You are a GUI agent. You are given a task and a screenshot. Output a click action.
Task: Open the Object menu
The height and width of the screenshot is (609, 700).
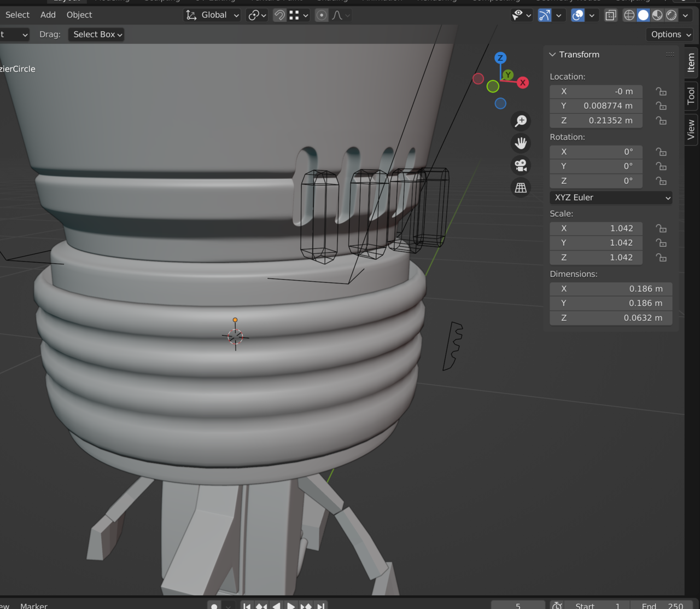(x=79, y=15)
